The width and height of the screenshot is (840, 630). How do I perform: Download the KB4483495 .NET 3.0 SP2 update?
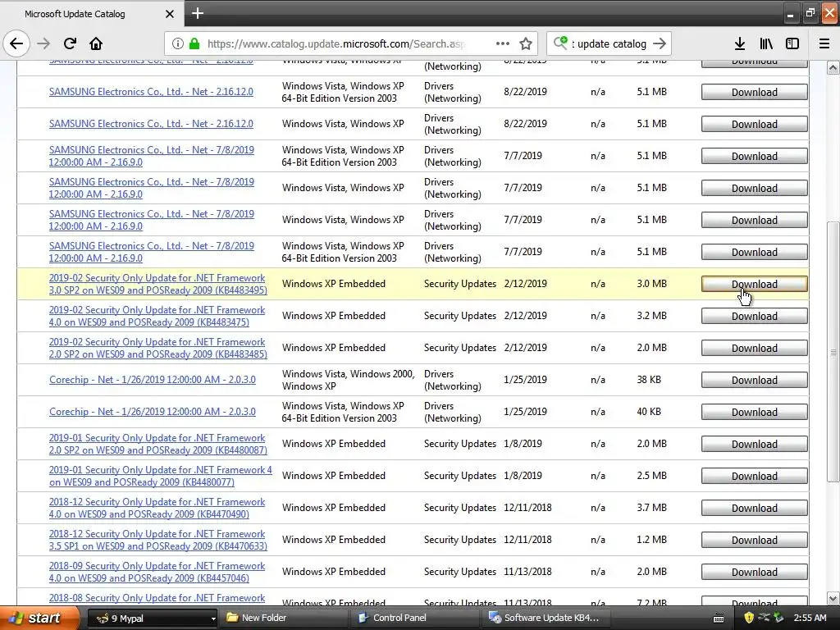[x=755, y=284]
